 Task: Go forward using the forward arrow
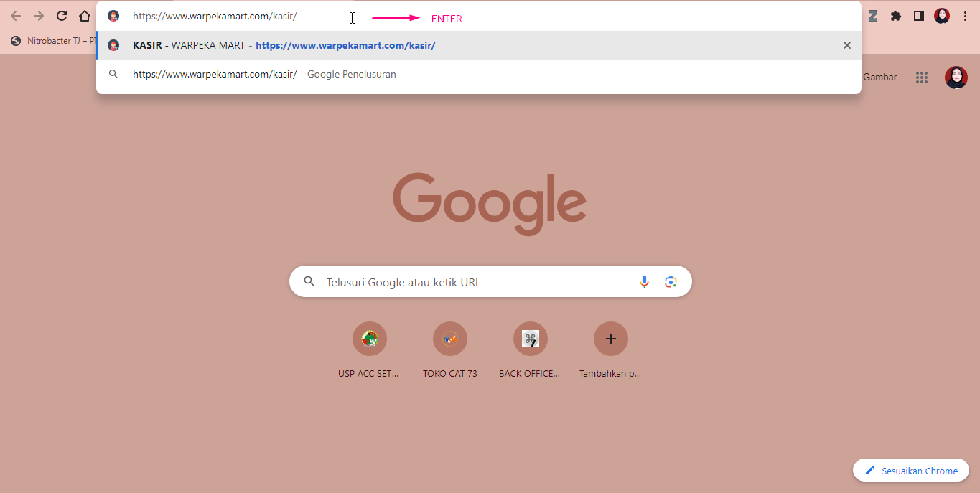tap(39, 16)
